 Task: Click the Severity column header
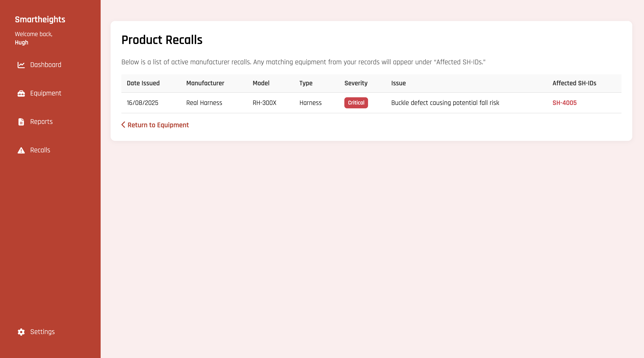click(x=356, y=83)
